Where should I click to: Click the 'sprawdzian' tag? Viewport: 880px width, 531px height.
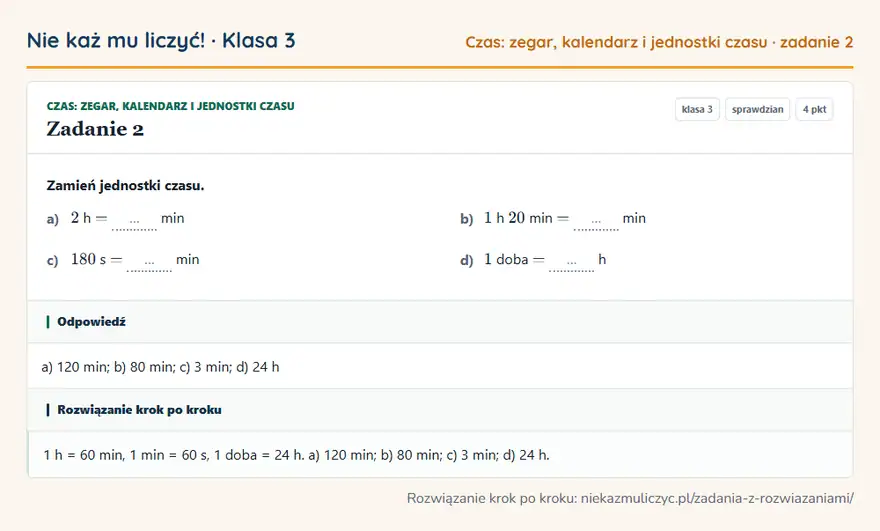(x=758, y=109)
